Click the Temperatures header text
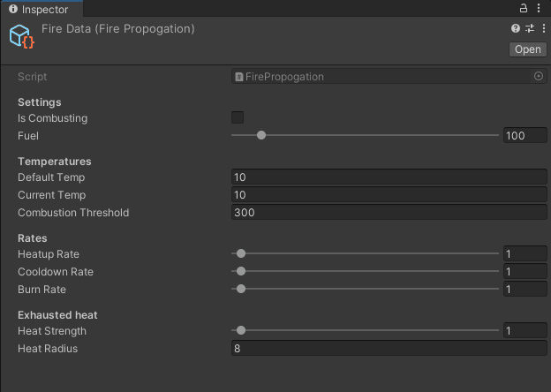551x392 pixels. click(x=55, y=162)
